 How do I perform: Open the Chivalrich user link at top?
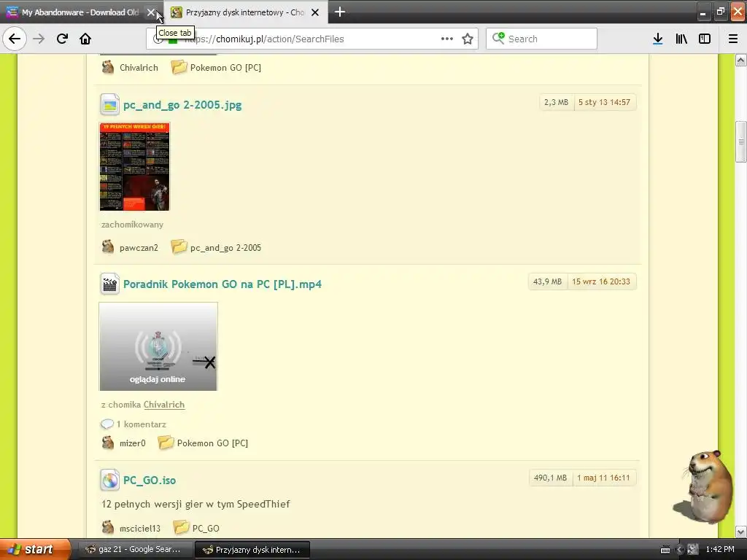coord(139,68)
